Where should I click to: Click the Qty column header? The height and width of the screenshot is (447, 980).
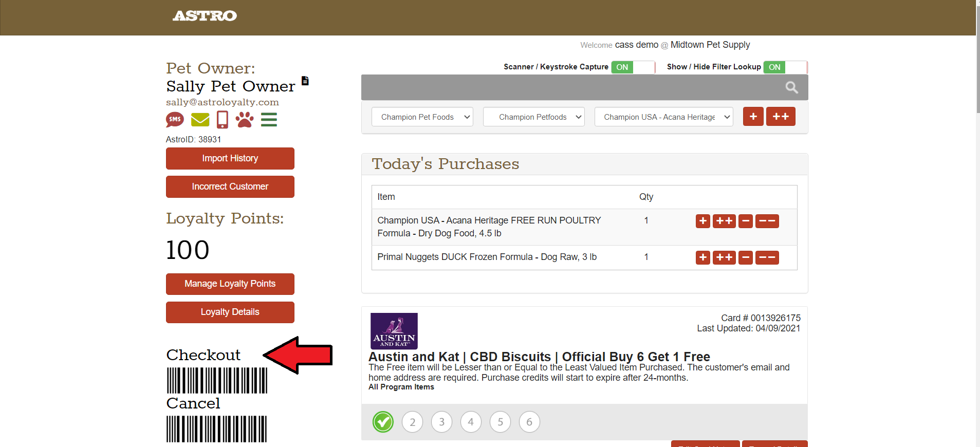point(646,197)
